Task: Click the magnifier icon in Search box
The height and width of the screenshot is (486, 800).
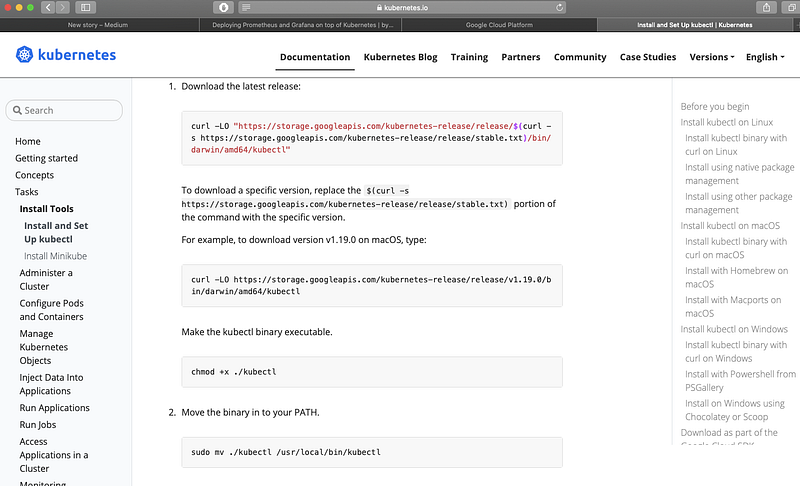Action: (x=17, y=110)
